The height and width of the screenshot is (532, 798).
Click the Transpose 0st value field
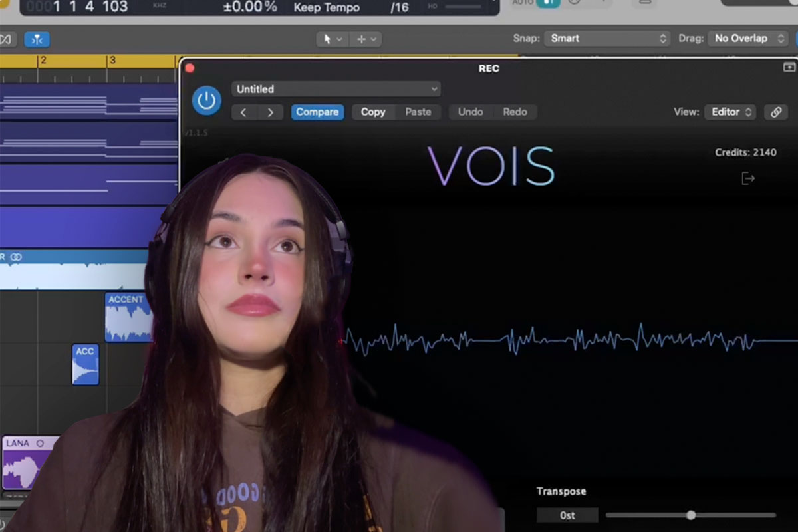pyautogui.click(x=567, y=515)
